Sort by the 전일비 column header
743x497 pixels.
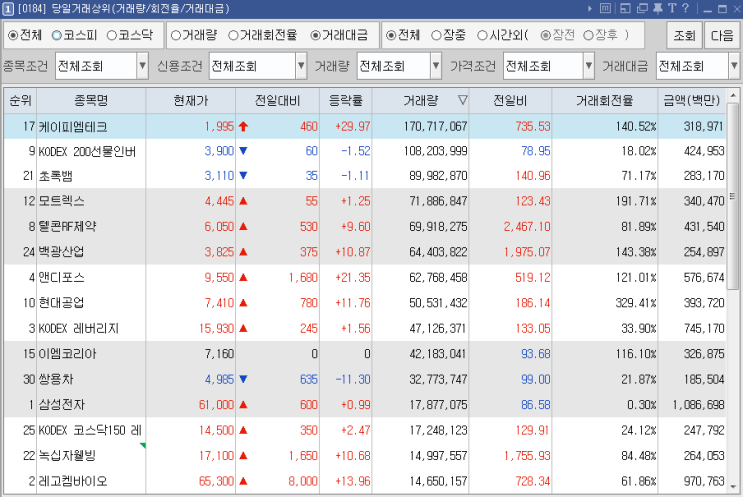click(510, 100)
